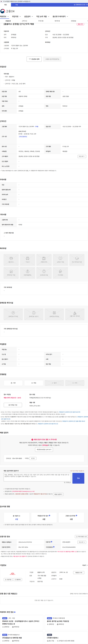The height and width of the screenshot is (644, 88).
Task: Expand the 출산휴가·육아휴직 menu
Action: pyautogui.click(x=60, y=16)
